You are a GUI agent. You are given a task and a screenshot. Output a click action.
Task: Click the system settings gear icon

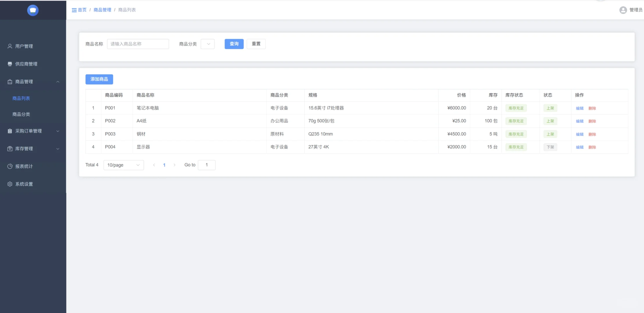tap(10, 184)
